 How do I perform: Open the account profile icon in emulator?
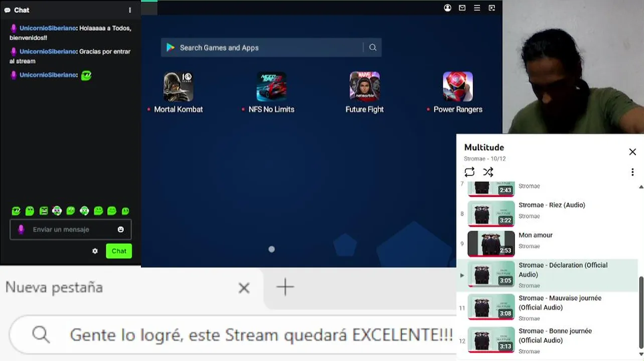(447, 8)
